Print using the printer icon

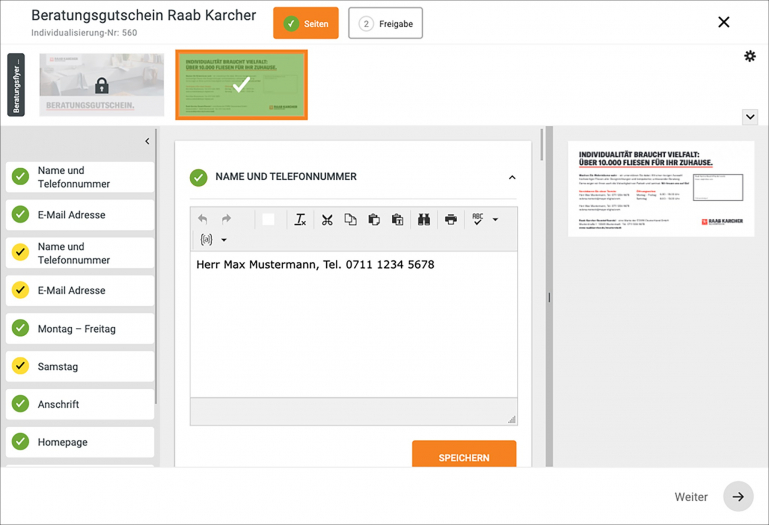pos(451,219)
